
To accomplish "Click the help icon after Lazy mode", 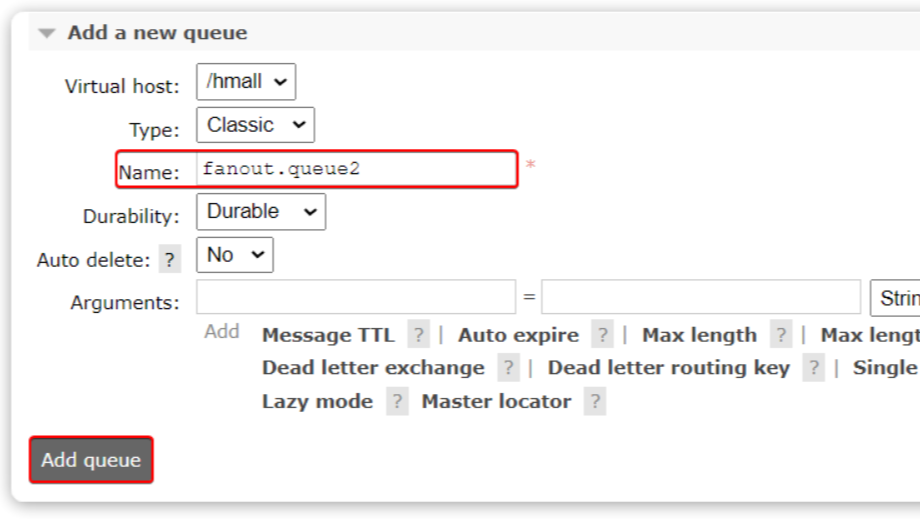I will (397, 402).
